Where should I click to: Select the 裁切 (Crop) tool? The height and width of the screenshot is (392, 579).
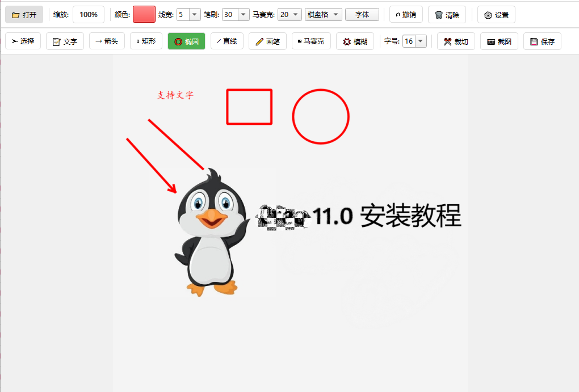[456, 41]
